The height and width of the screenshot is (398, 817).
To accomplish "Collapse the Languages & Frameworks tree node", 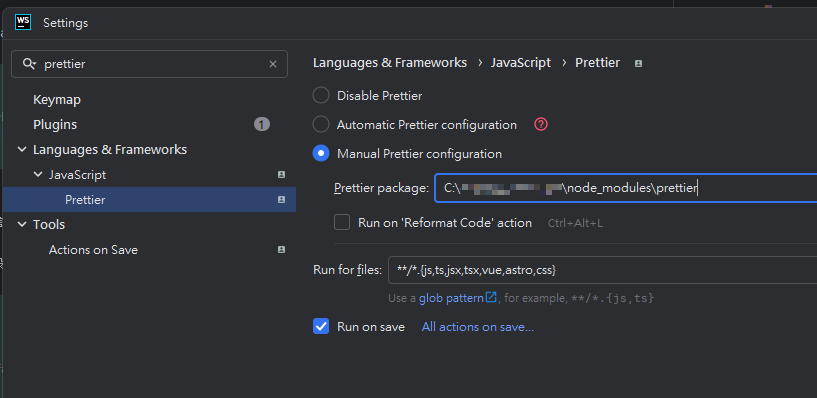I will point(22,150).
